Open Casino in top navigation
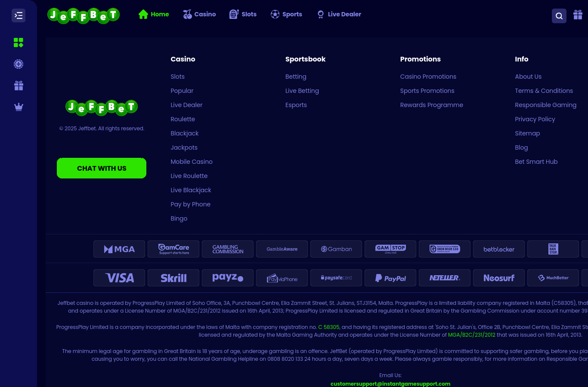Image resolution: width=588 pixels, height=387 pixels. (199, 14)
